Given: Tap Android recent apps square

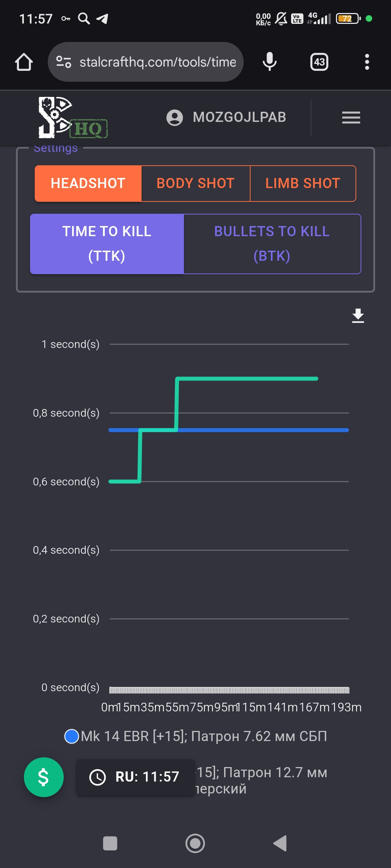Looking at the screenshot, I should pyautogui.click(x=110, y=843).
